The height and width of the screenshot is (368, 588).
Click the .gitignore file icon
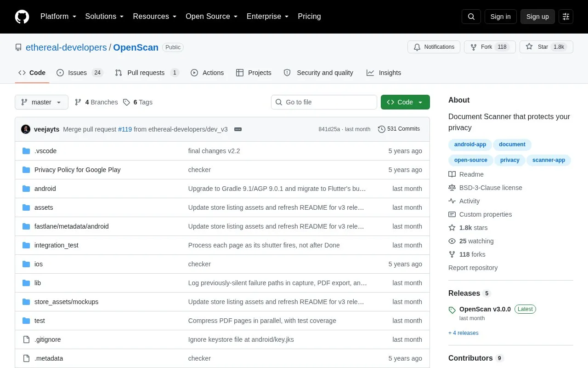tap(26, 339)
